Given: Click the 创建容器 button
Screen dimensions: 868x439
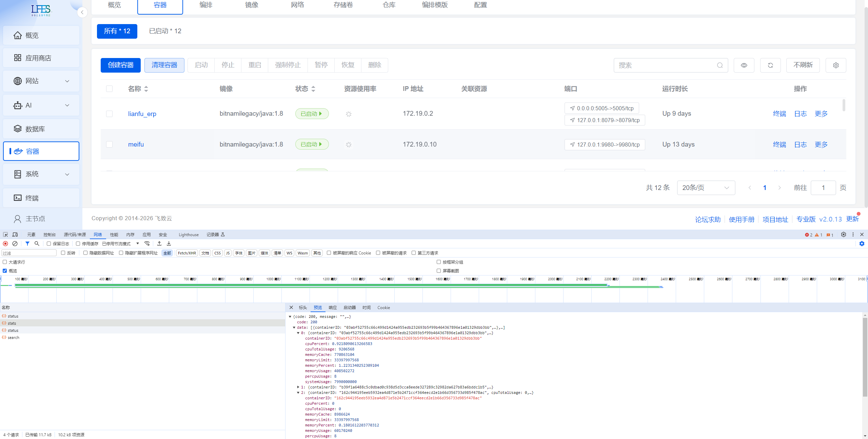Looking at the screenshot, I should (x=120, y=65).
